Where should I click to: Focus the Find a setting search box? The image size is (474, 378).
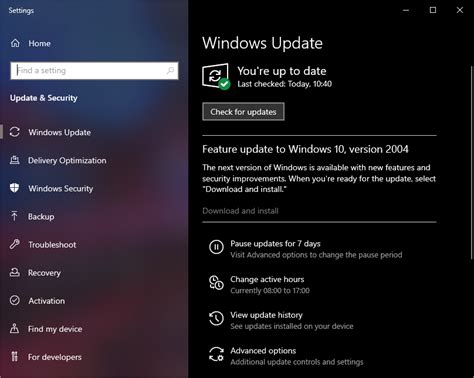[x=94, y=70]
